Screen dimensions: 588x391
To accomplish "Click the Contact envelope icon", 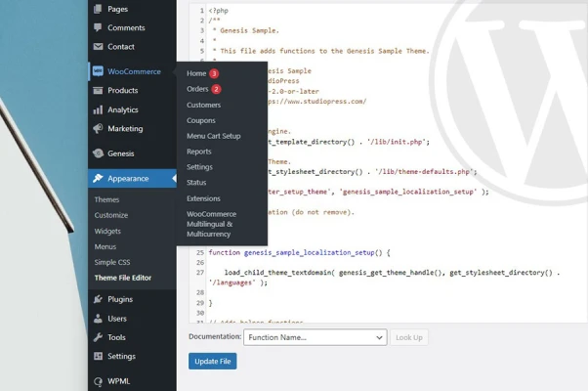I will coord(98,46).
